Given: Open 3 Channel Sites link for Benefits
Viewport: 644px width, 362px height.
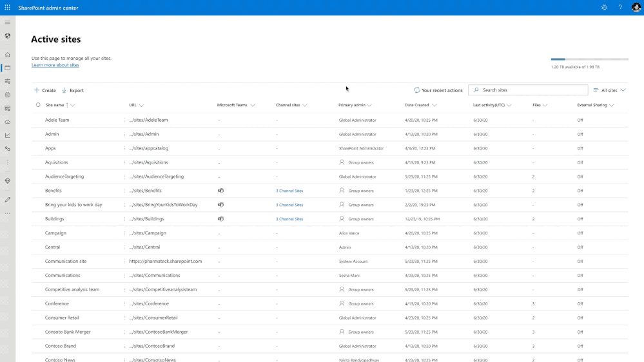Looking at the screenshot, I should click(289, 191).
